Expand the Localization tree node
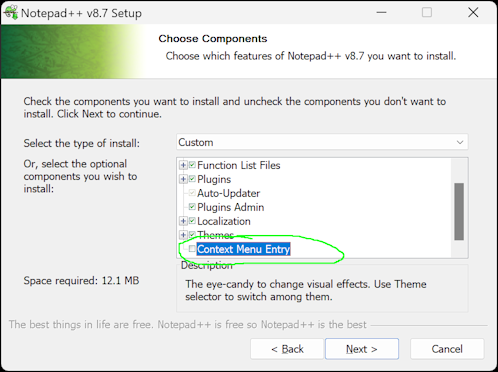The width and height of the screenshot is (498, 372). tap(183, 221)
